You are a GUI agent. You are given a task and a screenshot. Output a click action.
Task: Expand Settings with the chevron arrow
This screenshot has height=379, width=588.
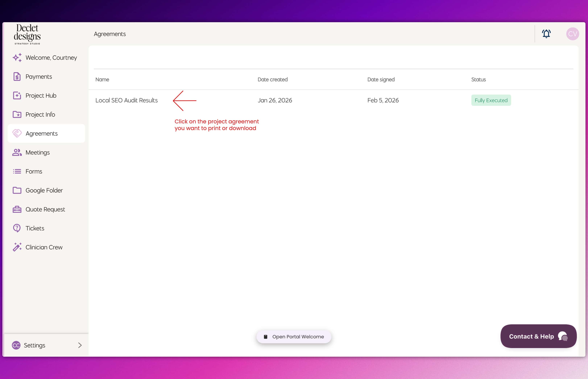pyautogui.click(x=80, y=345)
